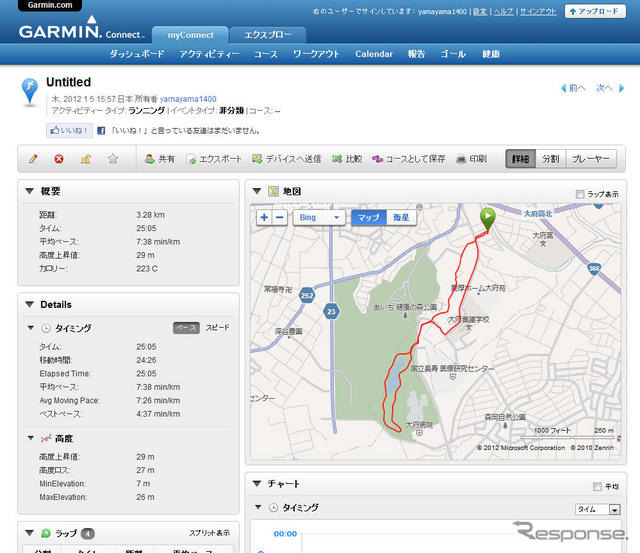
Task: Switch to 詳細 detail view
Action: click(x=520, y=159)
